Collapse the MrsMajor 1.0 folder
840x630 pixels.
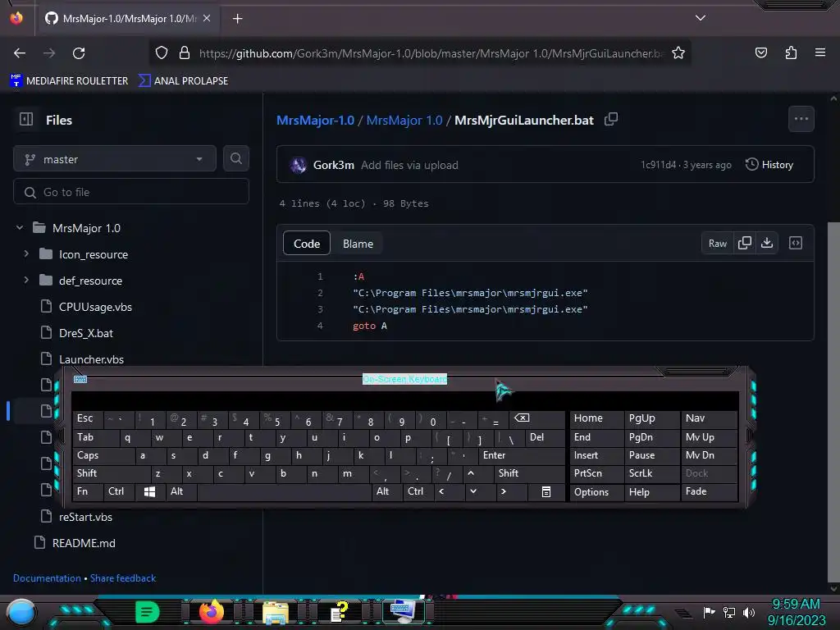click(20, 228)
